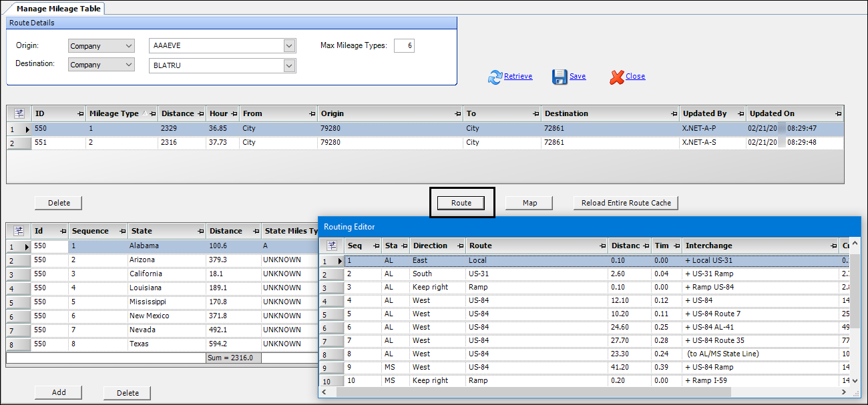The width and height of the screenshot is (868, 405).
Task: Open column chooser icon in Routing Editor
Action: coord(331,246)
